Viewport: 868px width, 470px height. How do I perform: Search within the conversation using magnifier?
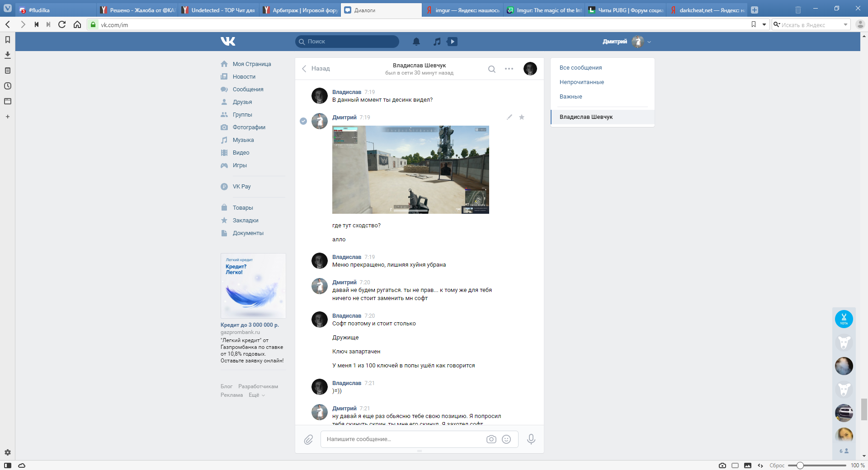click(492, 69)
